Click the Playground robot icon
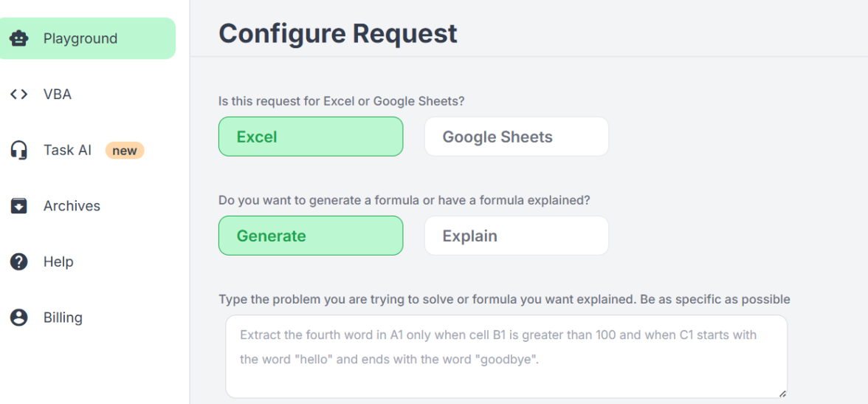The width and height of the screenshot is (868, 404). tap(18, 38)
